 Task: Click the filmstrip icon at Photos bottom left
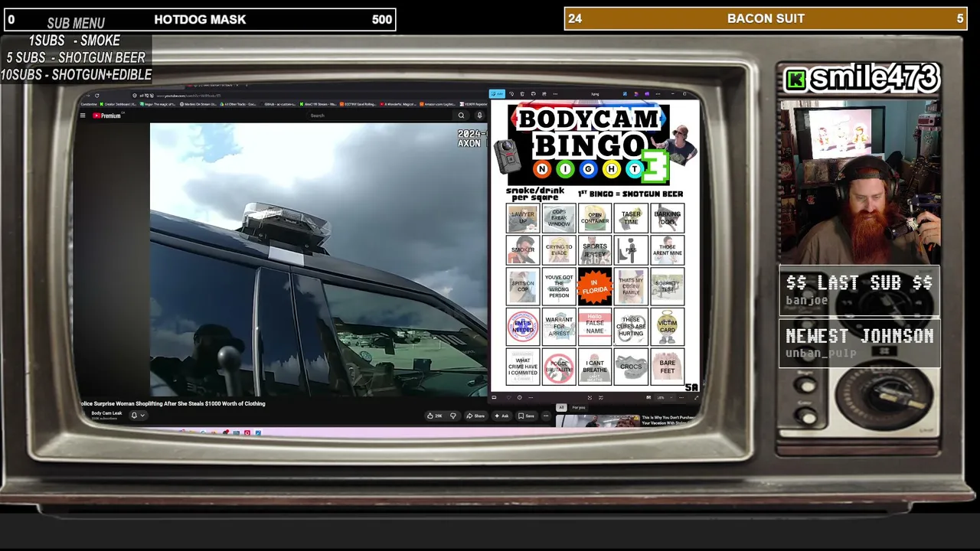click(x=494, y=398)
